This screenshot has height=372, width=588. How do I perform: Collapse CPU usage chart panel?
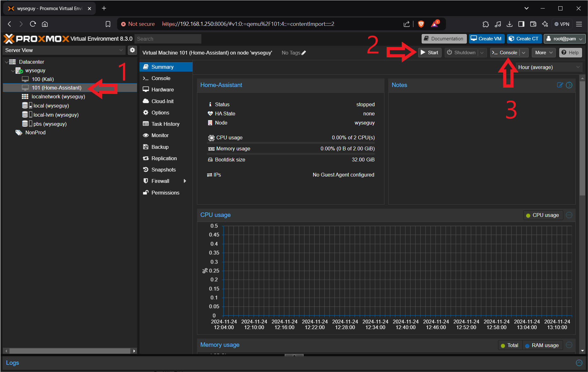(569, 215)
